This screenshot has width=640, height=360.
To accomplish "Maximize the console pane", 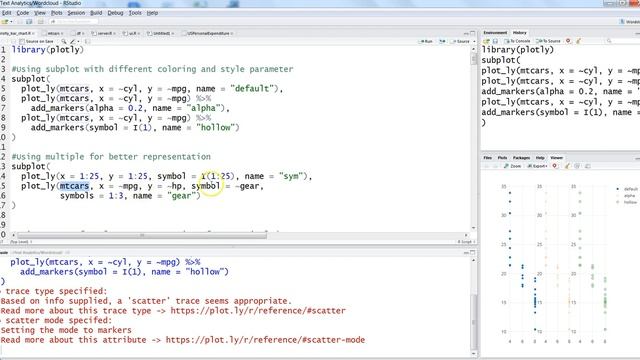I will click(473, 253).
